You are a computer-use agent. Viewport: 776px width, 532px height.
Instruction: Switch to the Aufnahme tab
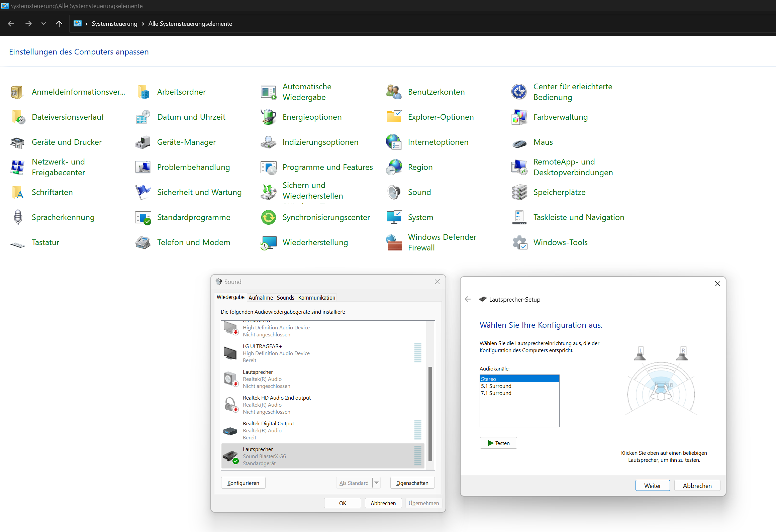coord(261,298)
